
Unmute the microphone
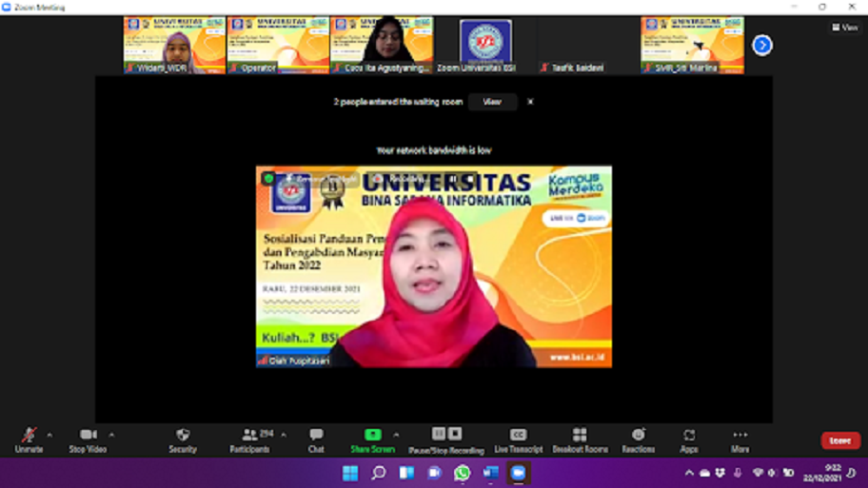(29, 440)
